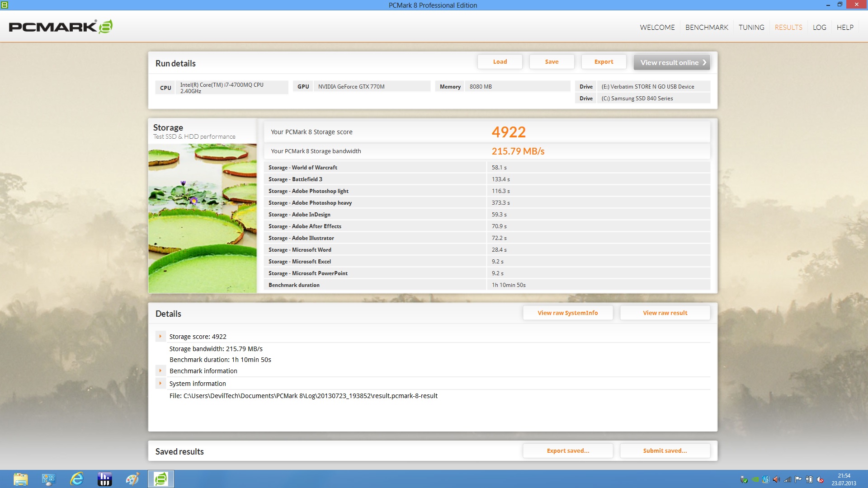Click the Storage test lily pad thumbnail
Screen dimensions: 868x488
203,218
